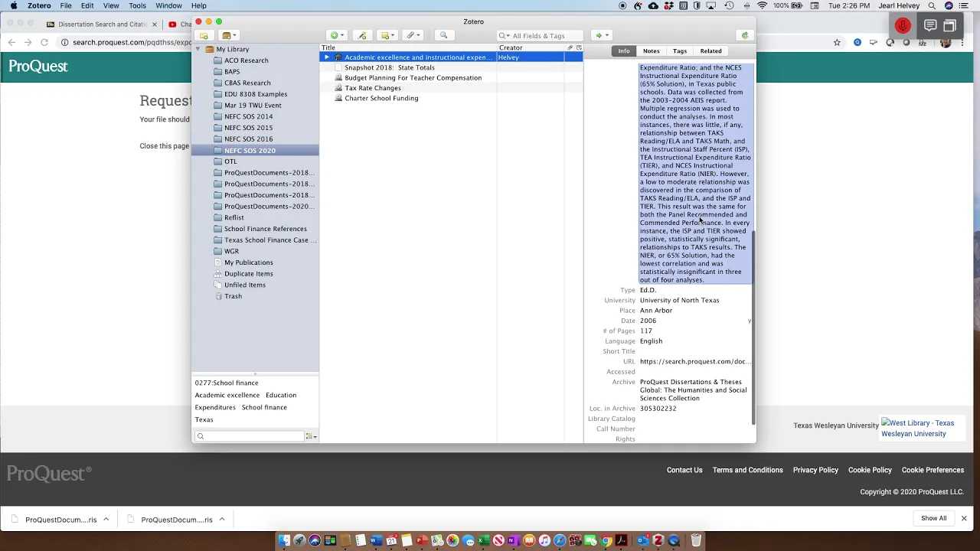980x551 pixels.
Task: Open Microsoft Word from the Dock
Action: tap(376, 540)
